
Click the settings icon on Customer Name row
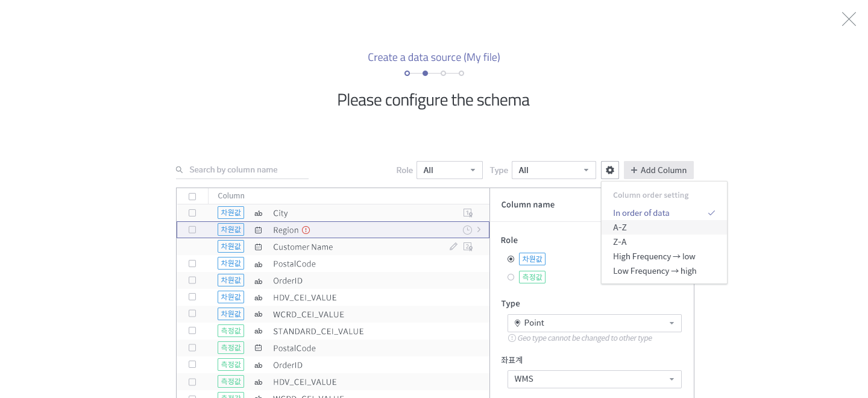pyautogui.click(x=468, y=247)
